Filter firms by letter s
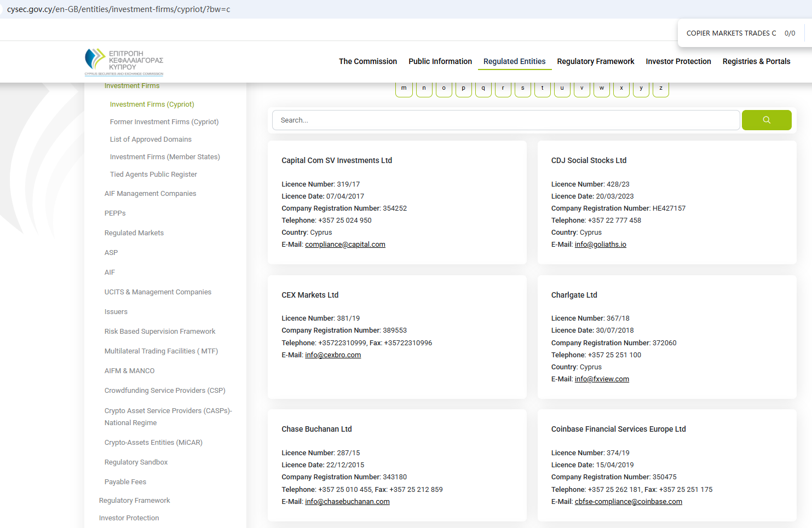Screen dimensions: 812x528 pos(522,89)
